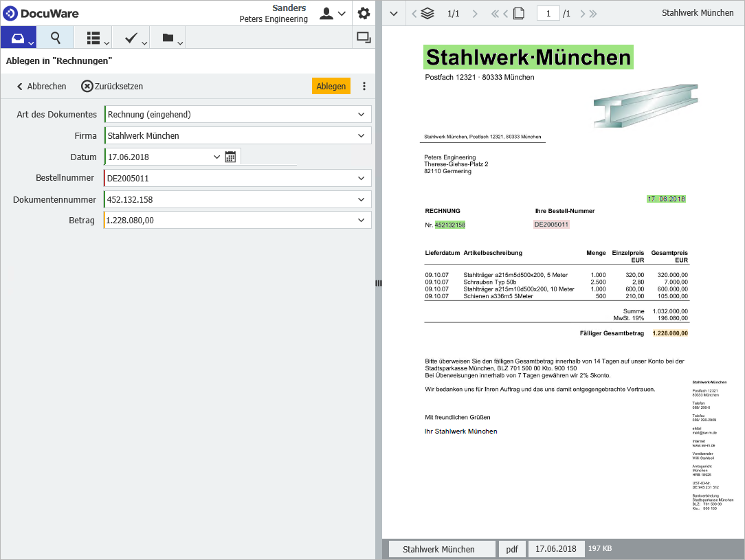This screenshot has width=745, height=560.
Task: Click the page number input field
Action: (548, 12)
